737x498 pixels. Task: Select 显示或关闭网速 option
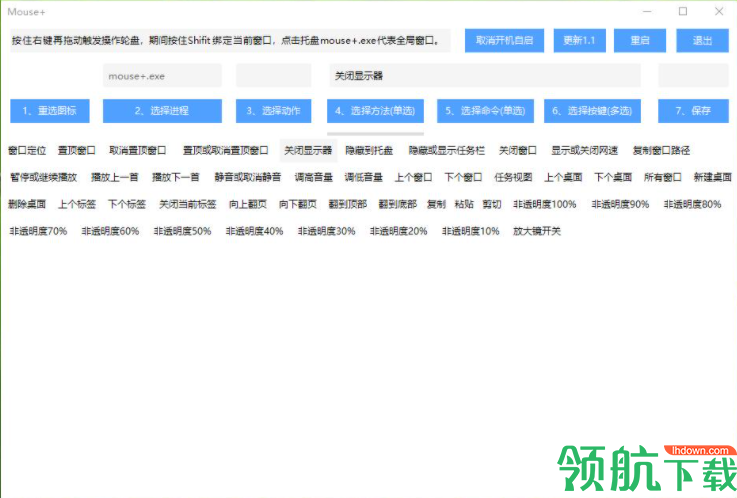584,150
